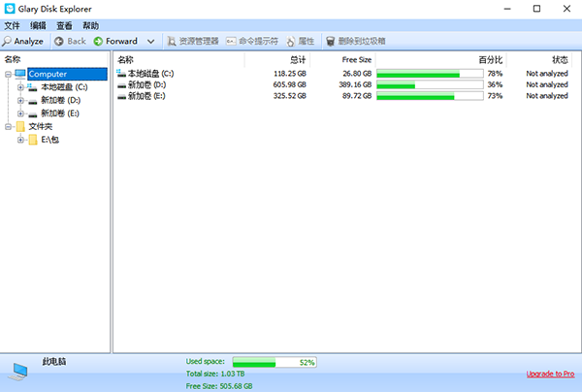Expand 新加卷 (D:) in the tree
This screenshot has height=392, width=582.
pos(20,101)
